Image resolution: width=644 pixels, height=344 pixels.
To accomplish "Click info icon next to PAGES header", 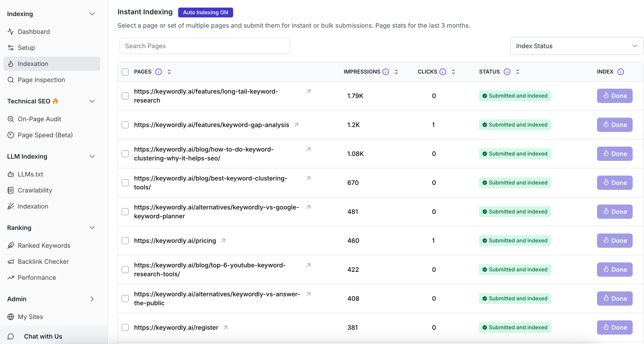I will click(158, 72).
